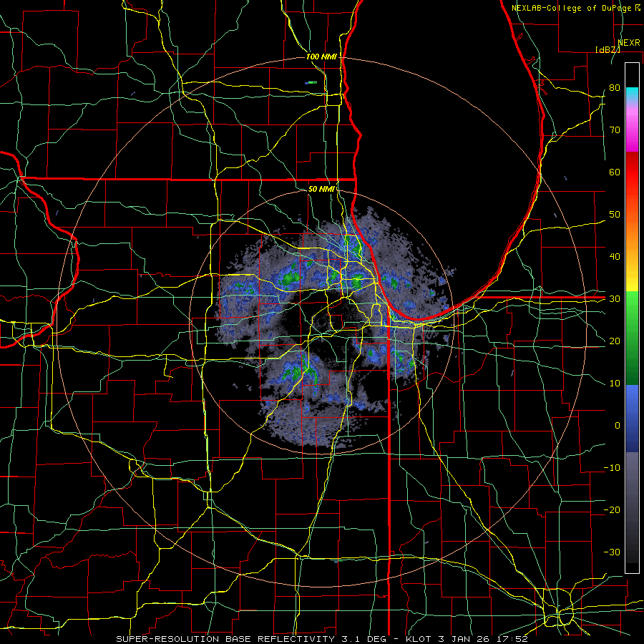
Task: Click the 'KLOT' radar site identifier
Action: 418,639
